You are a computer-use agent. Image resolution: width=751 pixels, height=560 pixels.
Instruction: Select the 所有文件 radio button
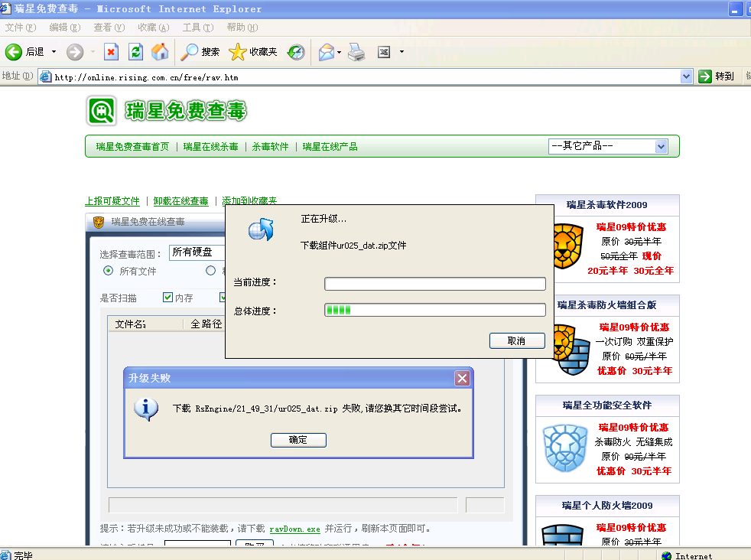click(109, 271)
